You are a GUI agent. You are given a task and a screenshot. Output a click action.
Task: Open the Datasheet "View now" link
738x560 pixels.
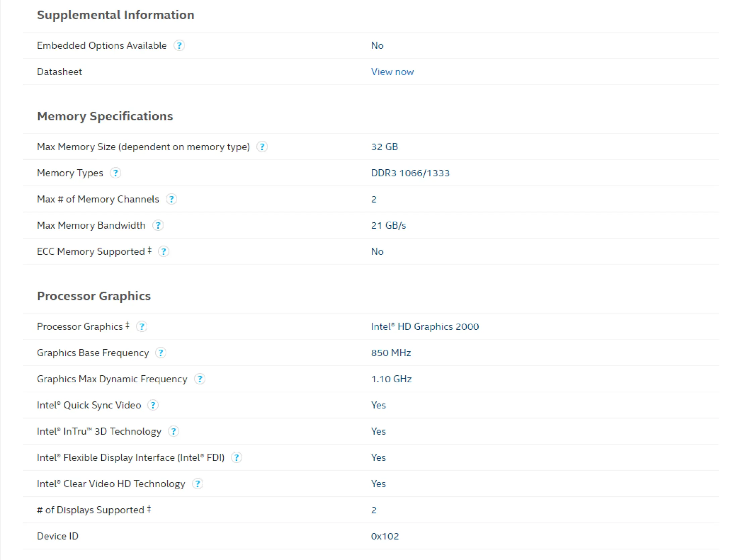click(x=392, y=72)
